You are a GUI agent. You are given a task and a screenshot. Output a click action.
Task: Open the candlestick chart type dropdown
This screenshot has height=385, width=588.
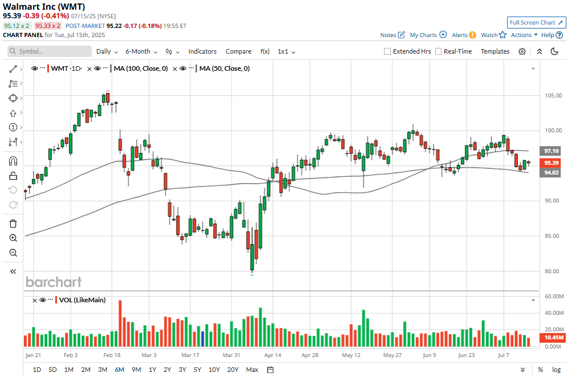pos(173,51)
